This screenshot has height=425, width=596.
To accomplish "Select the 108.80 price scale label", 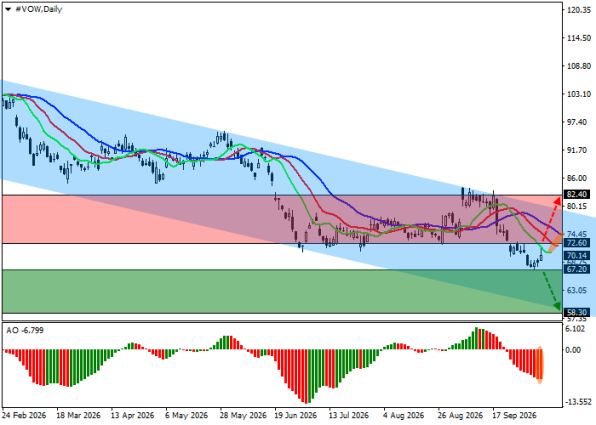I will pos(579,66).
